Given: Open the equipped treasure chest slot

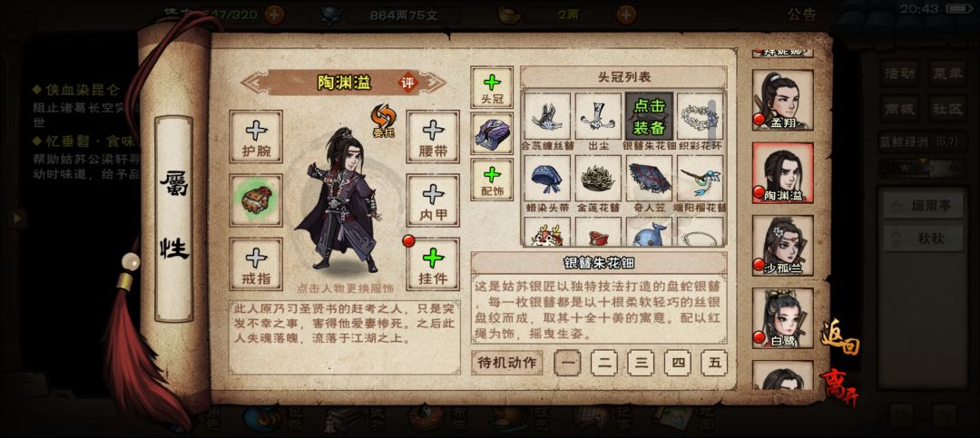Looking at the screenshot, I should click(256, 200).
